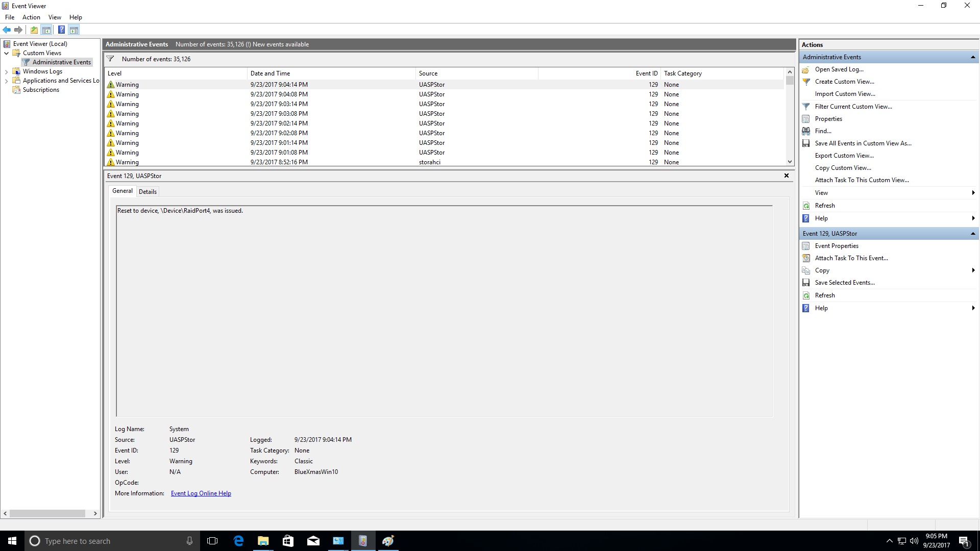Viewport: 980px width, 551px height.
Task: Click Copy Custom View action
Action: coord(843,168)
